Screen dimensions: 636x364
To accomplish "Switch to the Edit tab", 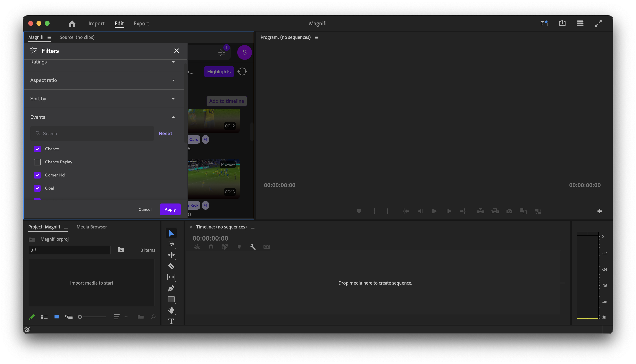I will coord(119,24).
